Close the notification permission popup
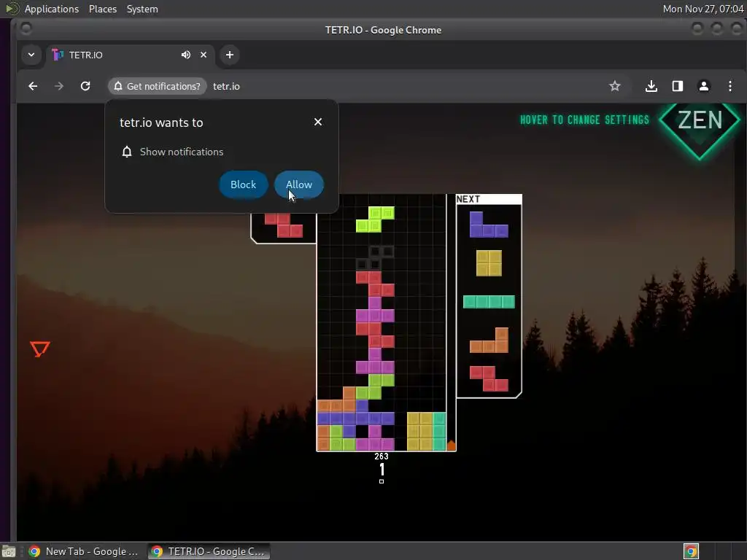This screenshot has height=560, width=747. 318,122
